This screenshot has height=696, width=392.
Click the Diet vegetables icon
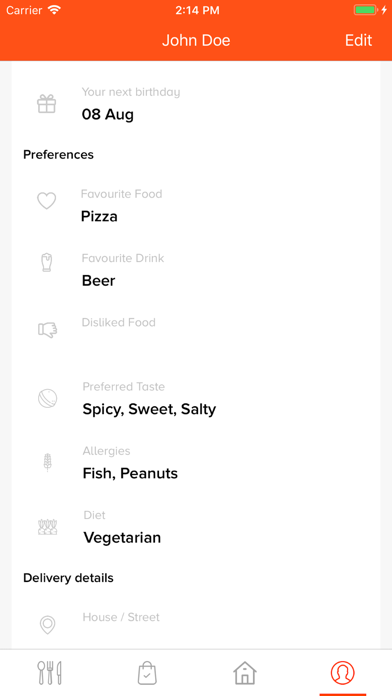(x=48, y=527)
